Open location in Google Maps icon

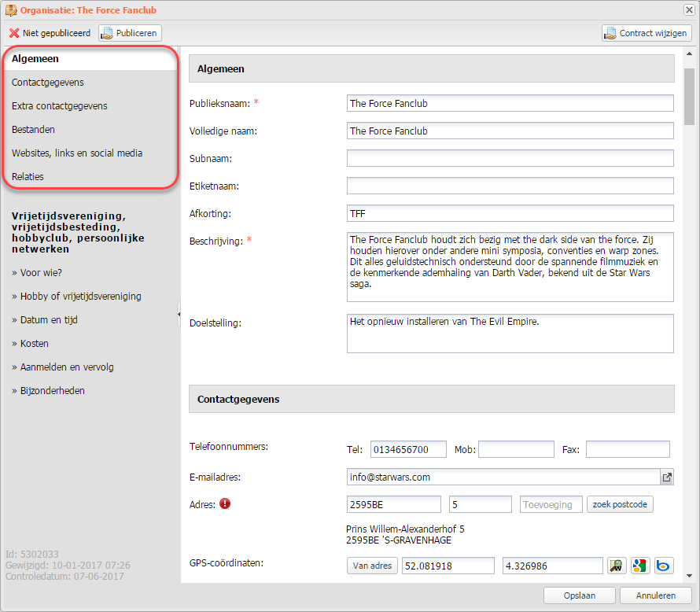[639, 566]
